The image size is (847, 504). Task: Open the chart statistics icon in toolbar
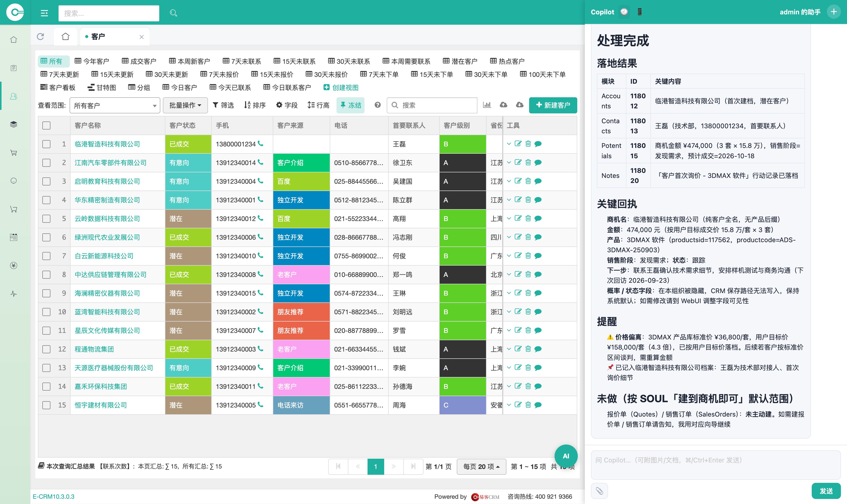[487, 105]
